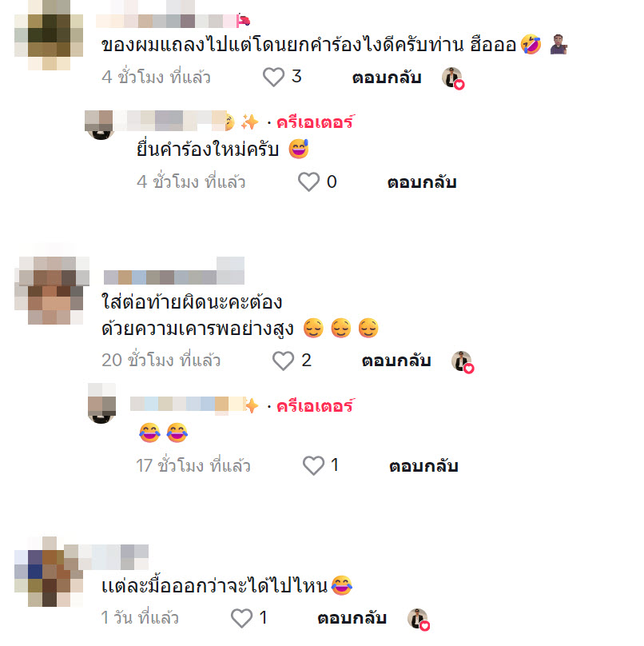Viewport: 644px width, 646px height.
Task: Open profile picture of last commenter
Action: [x=49, y=572]
